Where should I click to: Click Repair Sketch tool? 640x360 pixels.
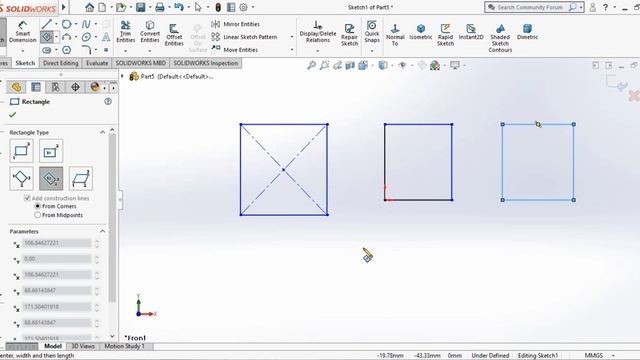coord(349,35)
